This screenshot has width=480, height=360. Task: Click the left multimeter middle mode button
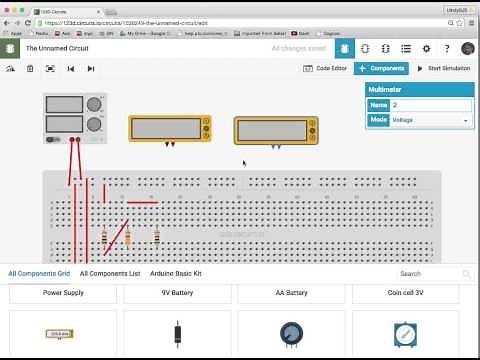[x=206, y=128]
